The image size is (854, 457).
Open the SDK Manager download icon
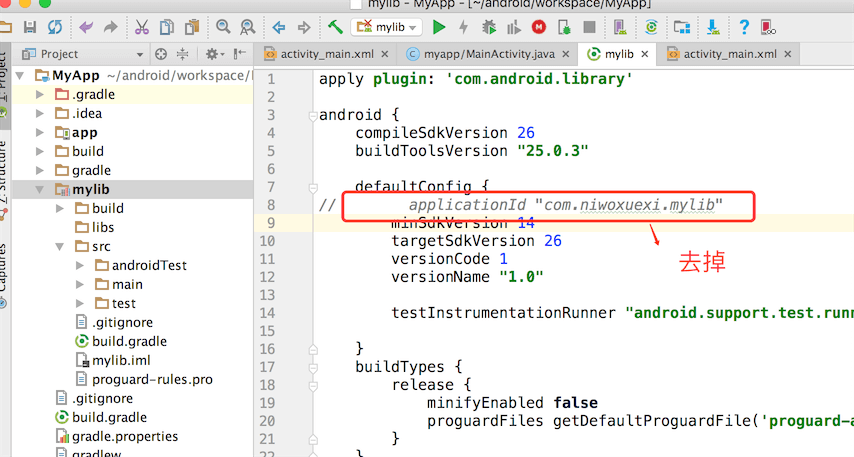click(713, 27)
